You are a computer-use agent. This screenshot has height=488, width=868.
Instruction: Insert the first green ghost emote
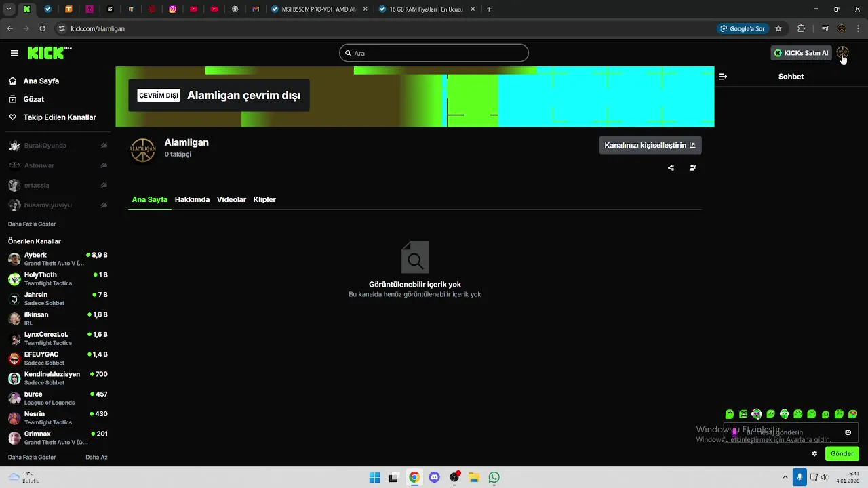point(730,414)
